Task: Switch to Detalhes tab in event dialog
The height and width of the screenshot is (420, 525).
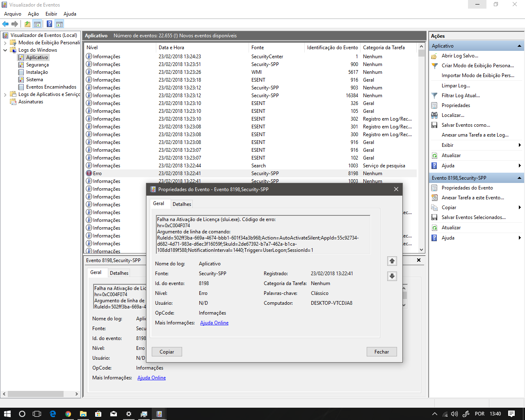Action: (x=182, y=204)
